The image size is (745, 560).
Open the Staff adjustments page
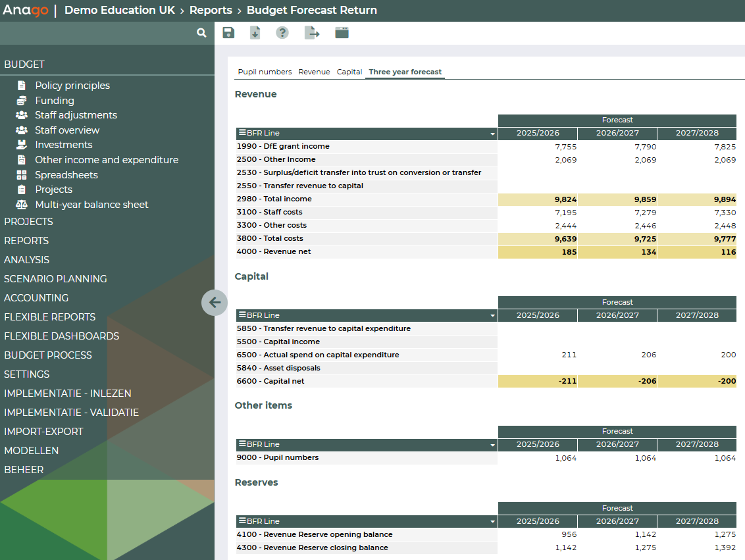click(x=76, y=115)
